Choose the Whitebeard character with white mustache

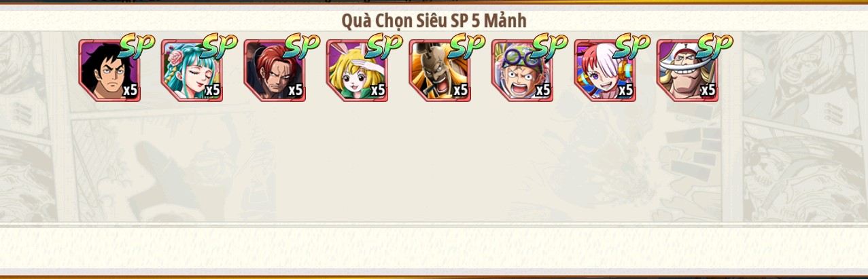click(687, 71)
